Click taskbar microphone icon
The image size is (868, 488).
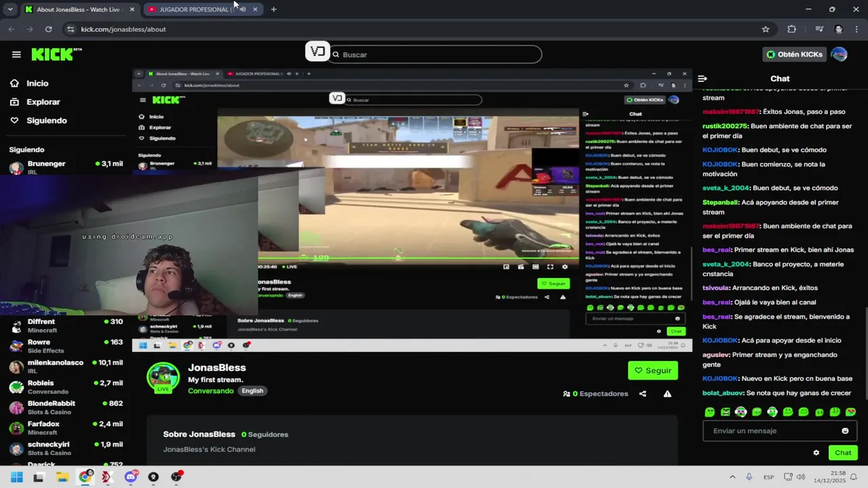pyautogui.click(x=749, y=477)
